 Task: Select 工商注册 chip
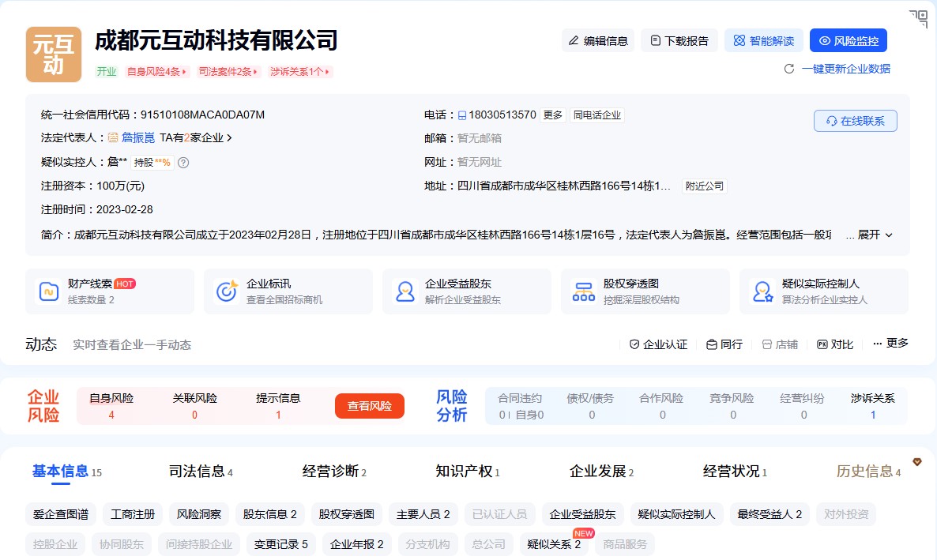pos(133,514)
